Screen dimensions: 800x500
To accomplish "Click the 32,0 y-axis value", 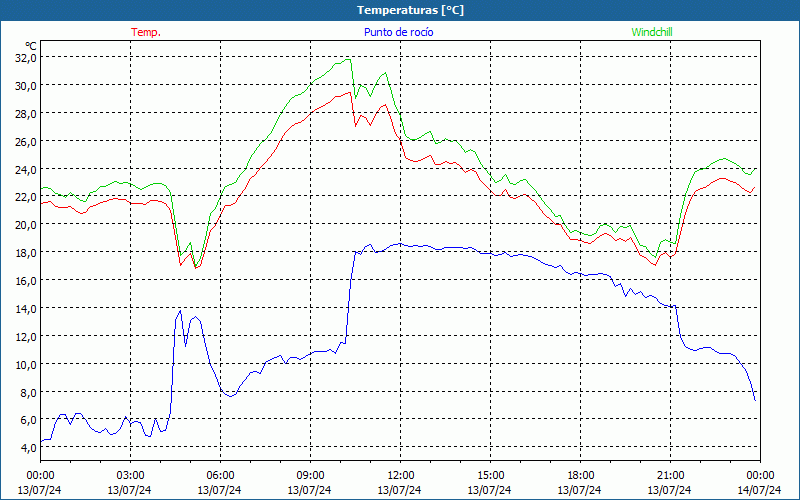I will coord(26,58).
